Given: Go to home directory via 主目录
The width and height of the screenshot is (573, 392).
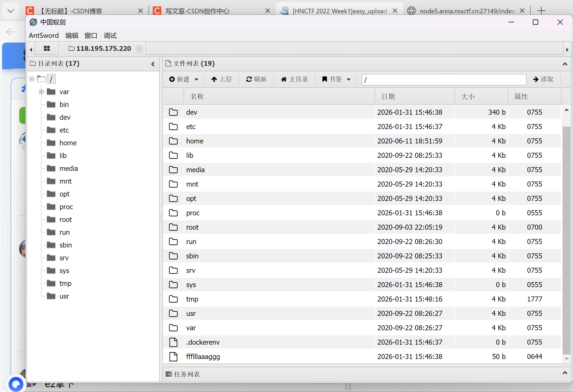Looking at the screenshot, I should click(294, 79).
